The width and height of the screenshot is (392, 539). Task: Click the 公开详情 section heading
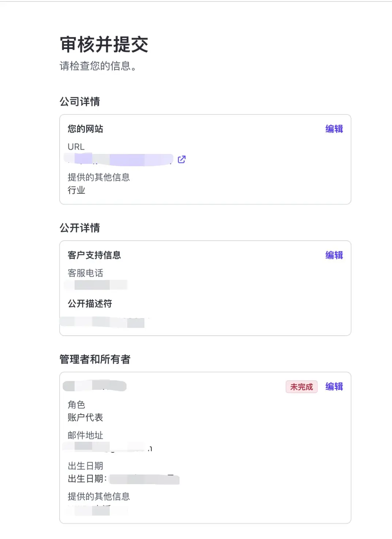80,228
